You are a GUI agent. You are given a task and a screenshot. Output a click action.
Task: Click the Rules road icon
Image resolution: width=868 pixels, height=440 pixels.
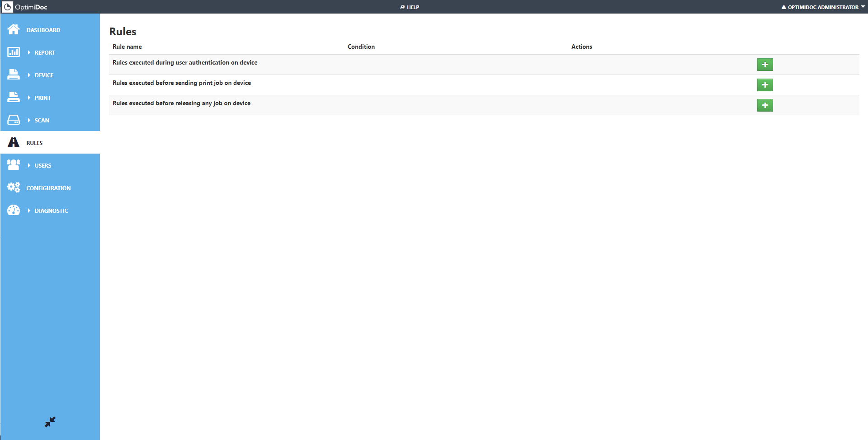[14, 143]
